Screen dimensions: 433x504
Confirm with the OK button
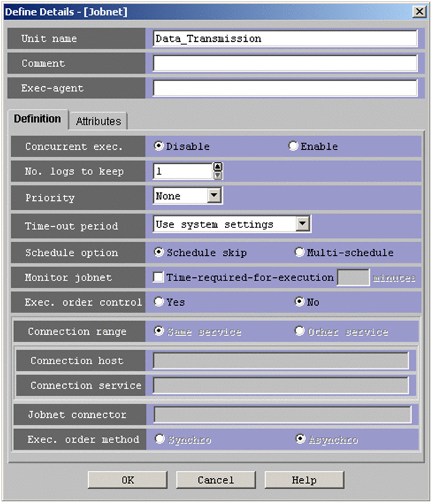[x=127, y=480]
